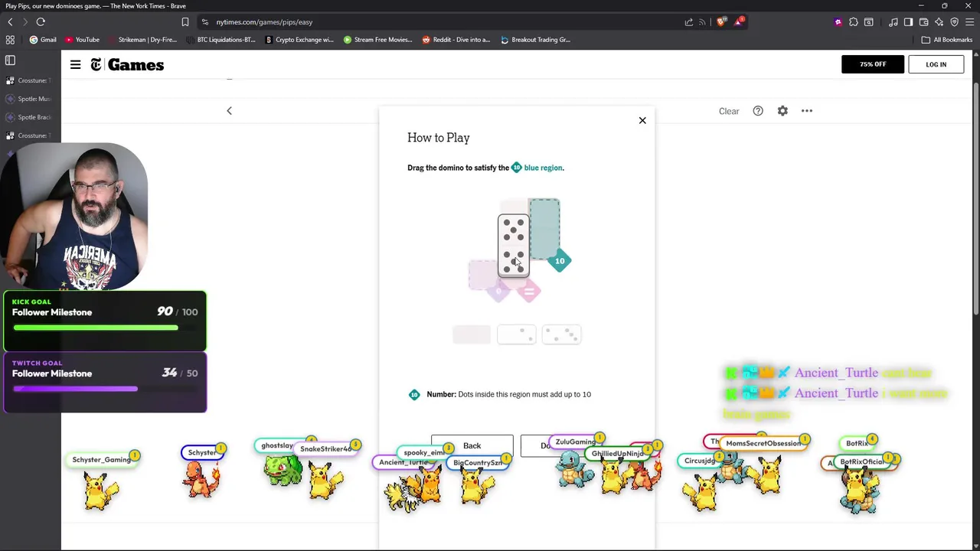The width and height of the screenshot is (980, 551).
Task: Toggle the browser sidebar panel icon
Action: tap(909, 22)
